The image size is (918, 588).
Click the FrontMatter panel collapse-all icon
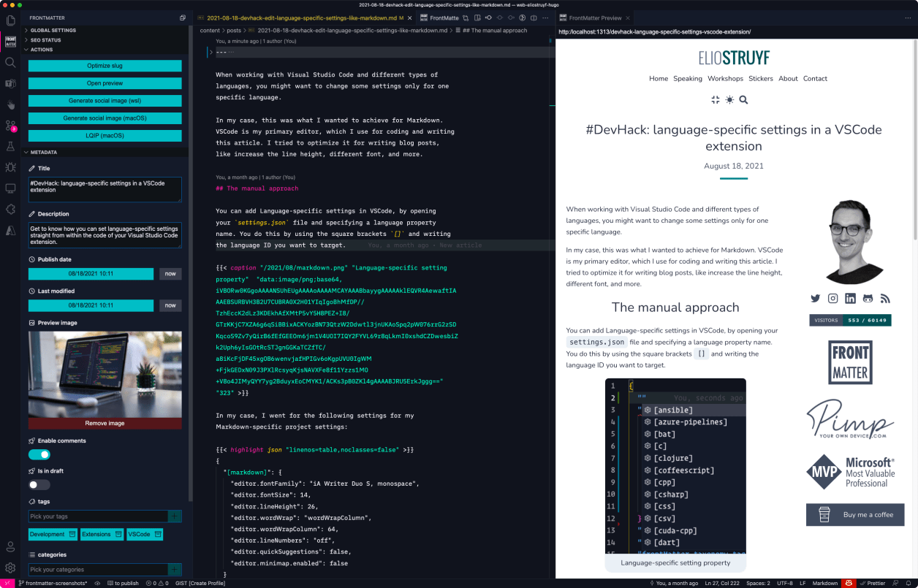pyautogui.click(x=183, y=18)
